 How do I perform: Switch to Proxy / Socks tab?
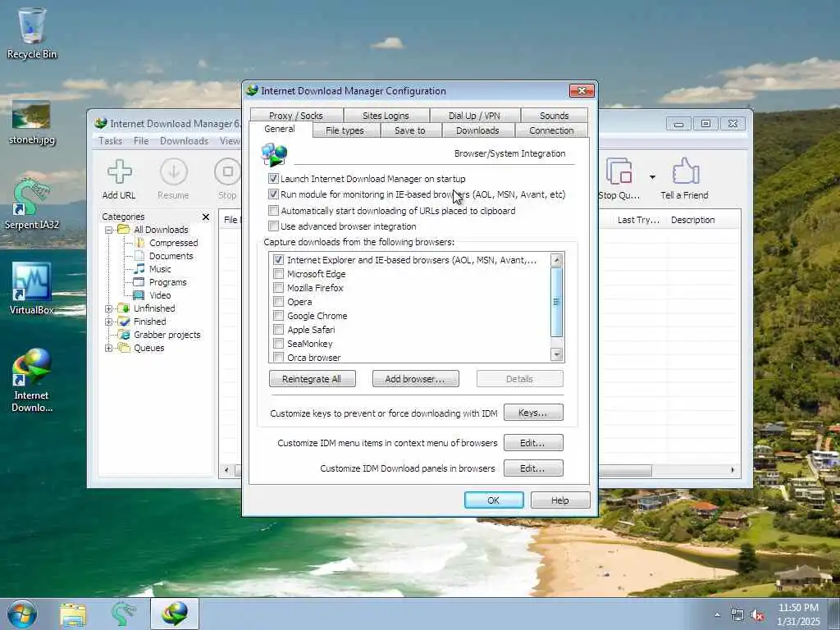click(295, 115)
